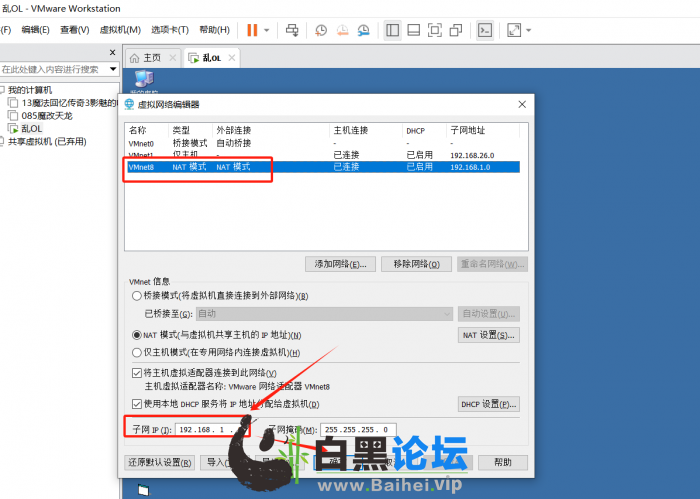Open the 选项卡(T) menu
The width and height of the screenshot is (700, 499).
170,30
